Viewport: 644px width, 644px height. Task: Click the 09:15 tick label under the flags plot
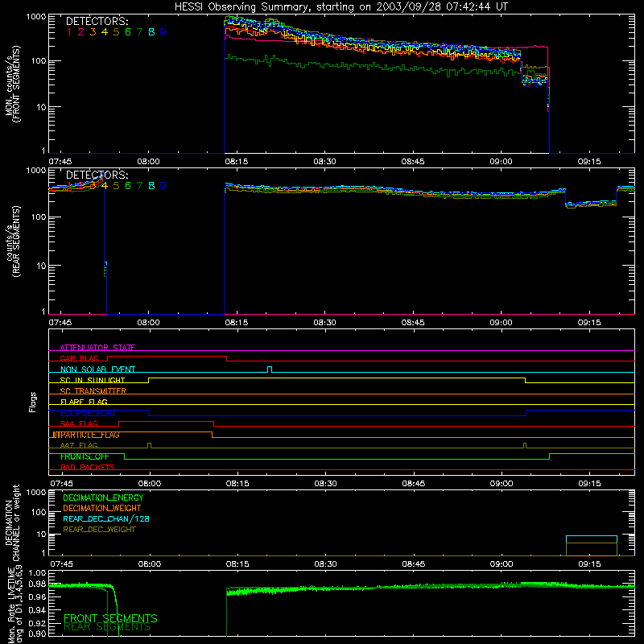click(590, 484)
